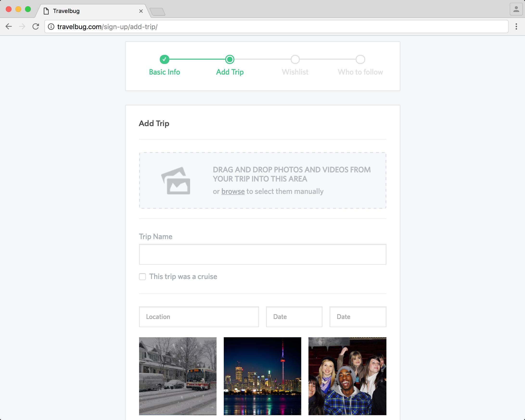This screenshot has width=525, height=420.
Task: Click the Wishlist step circle icon
Action: [x=295, y=59]
